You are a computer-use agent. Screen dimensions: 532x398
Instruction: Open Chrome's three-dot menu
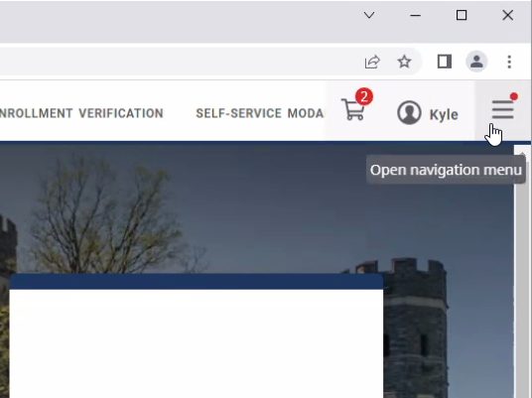509,62
